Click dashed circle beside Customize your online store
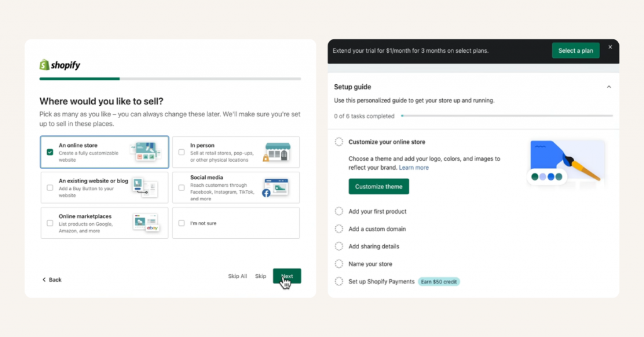 click(339, 142)
